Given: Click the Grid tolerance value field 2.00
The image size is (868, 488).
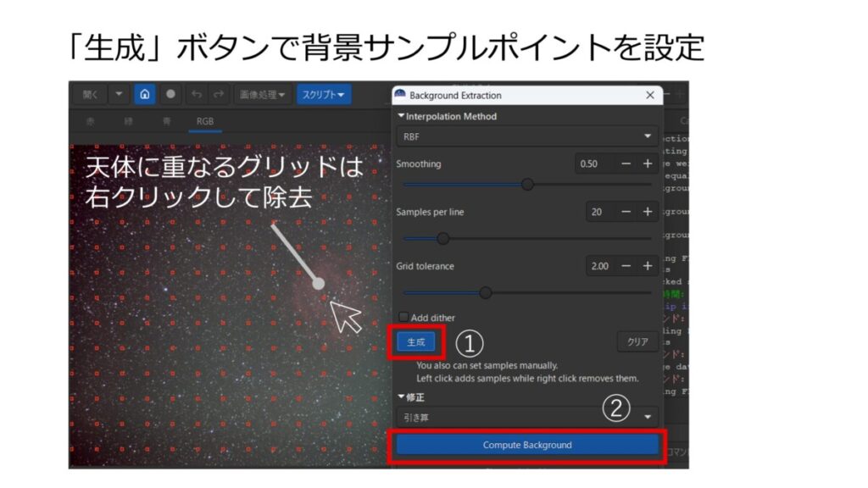Looking at the screenshot, I should tap(599, 266).
